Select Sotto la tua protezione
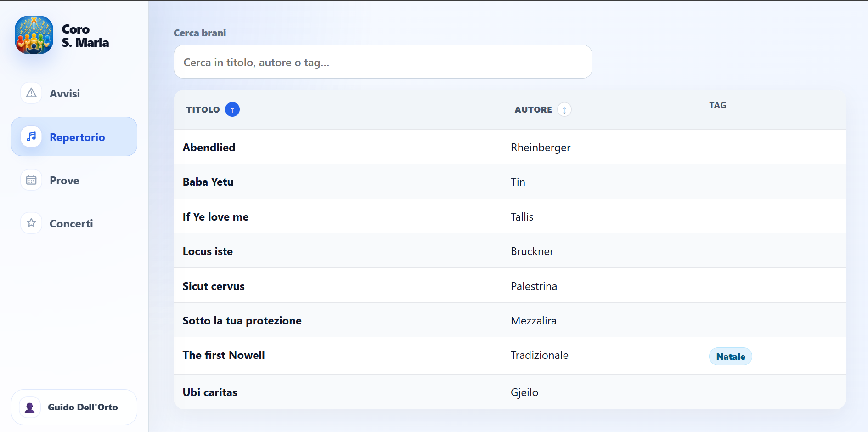The image size is (868, 432). tap(242, 321)
